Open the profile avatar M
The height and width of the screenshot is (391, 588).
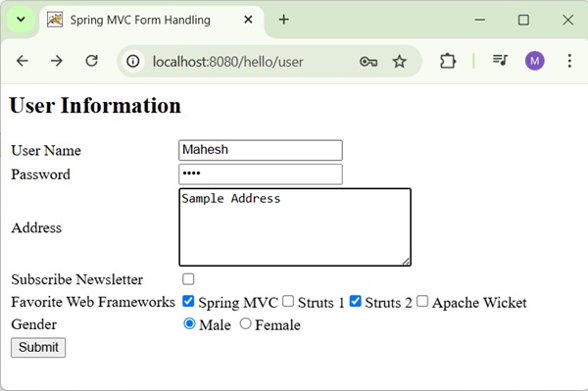534,61
